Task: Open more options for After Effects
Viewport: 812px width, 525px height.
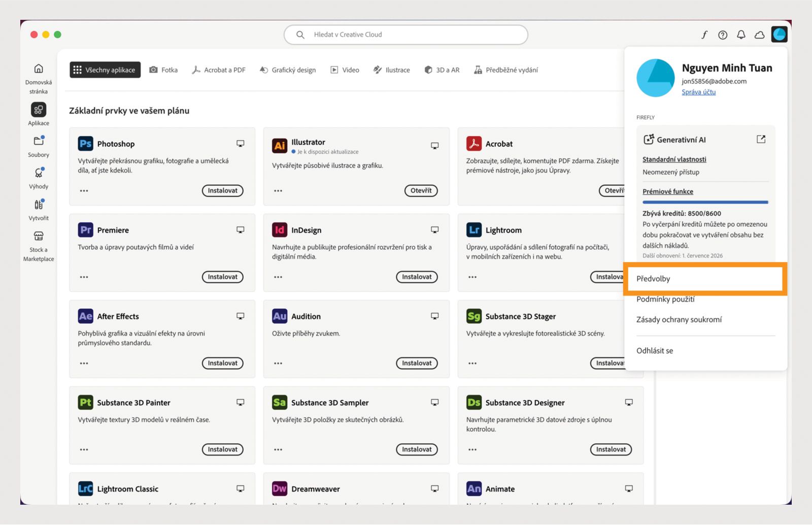Action: (x=84, y=364)
